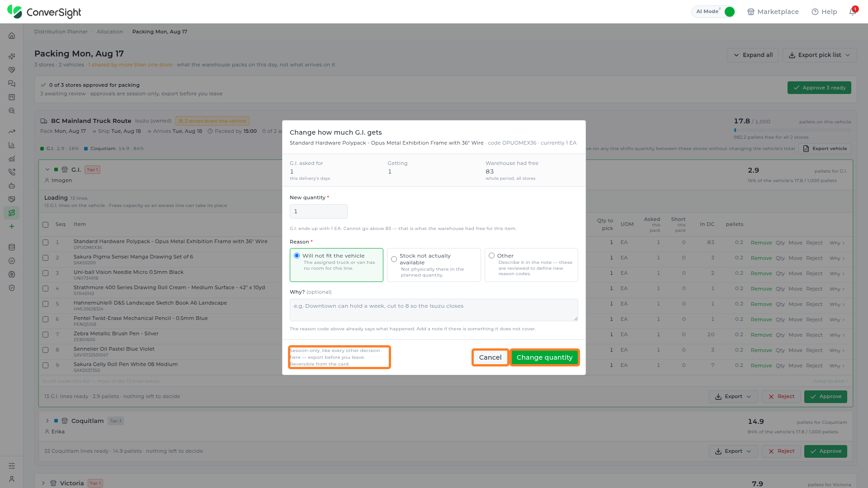868x488 pixels.
Task: Expand the Coquitlam store section
Action: pyautogui.click(x=47, y=421)
